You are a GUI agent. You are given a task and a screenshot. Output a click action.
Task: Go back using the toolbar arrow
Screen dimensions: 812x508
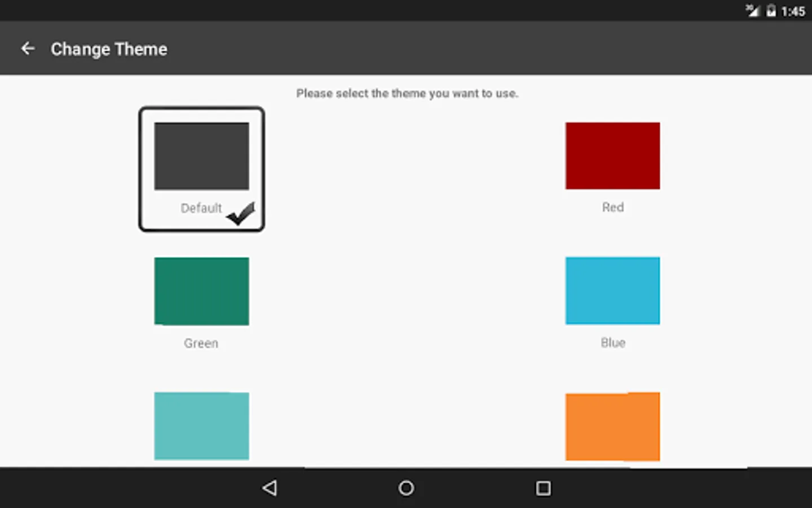coord(28,49)
